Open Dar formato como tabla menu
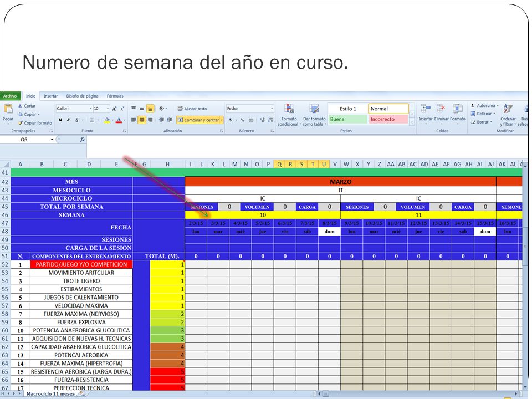 click(314, 115)
